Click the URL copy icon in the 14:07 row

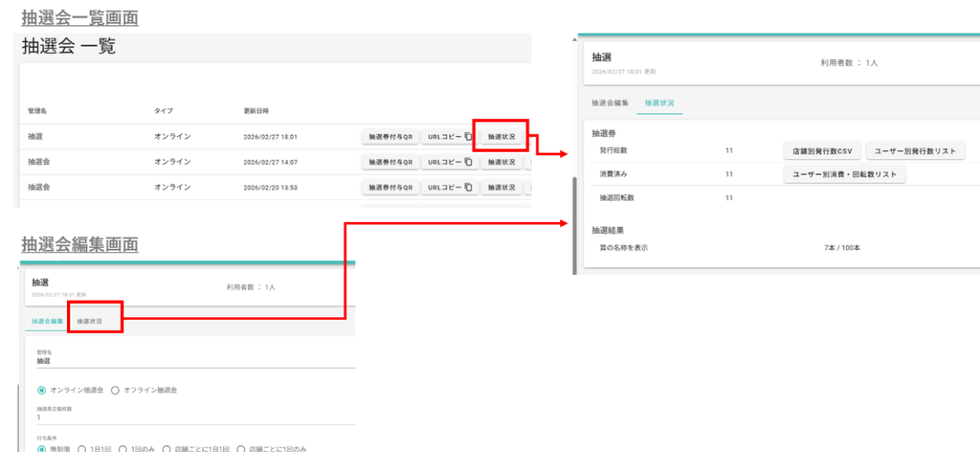469,162
